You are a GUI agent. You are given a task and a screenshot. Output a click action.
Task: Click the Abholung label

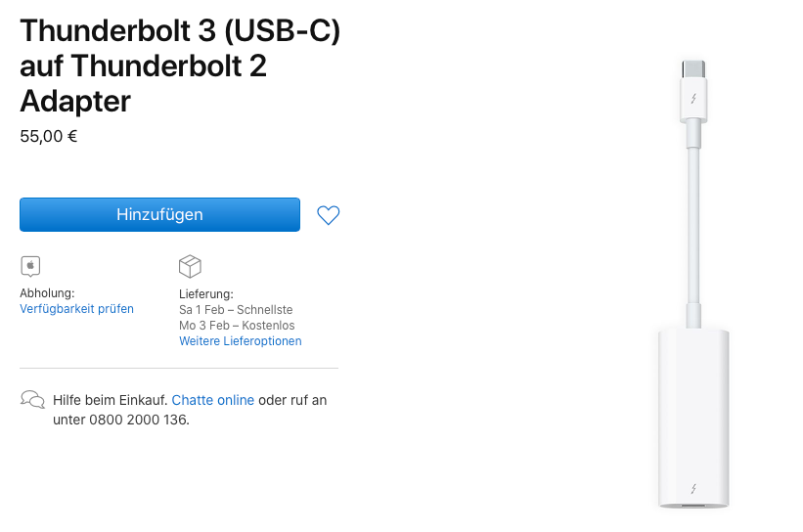[x=47, y=293]
